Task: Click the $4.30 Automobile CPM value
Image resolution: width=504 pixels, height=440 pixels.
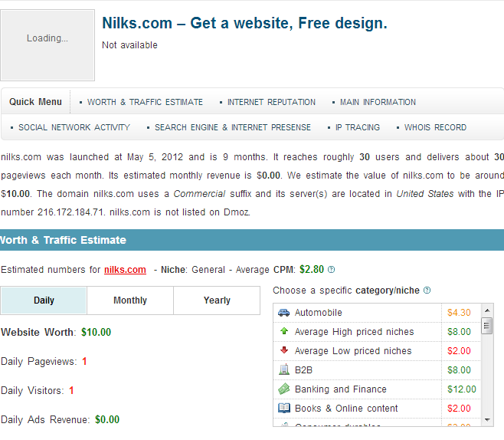Action: (459, 313)
